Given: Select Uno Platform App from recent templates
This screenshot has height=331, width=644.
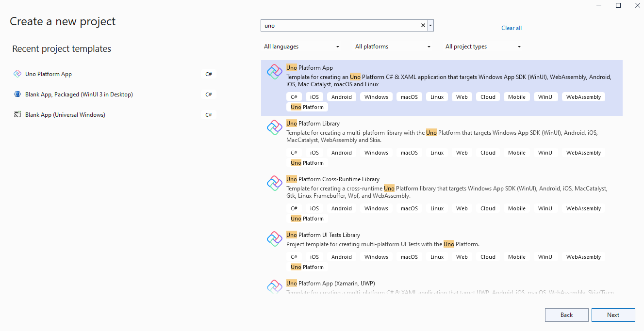Looking at the screenshot, I should point(48,74).
